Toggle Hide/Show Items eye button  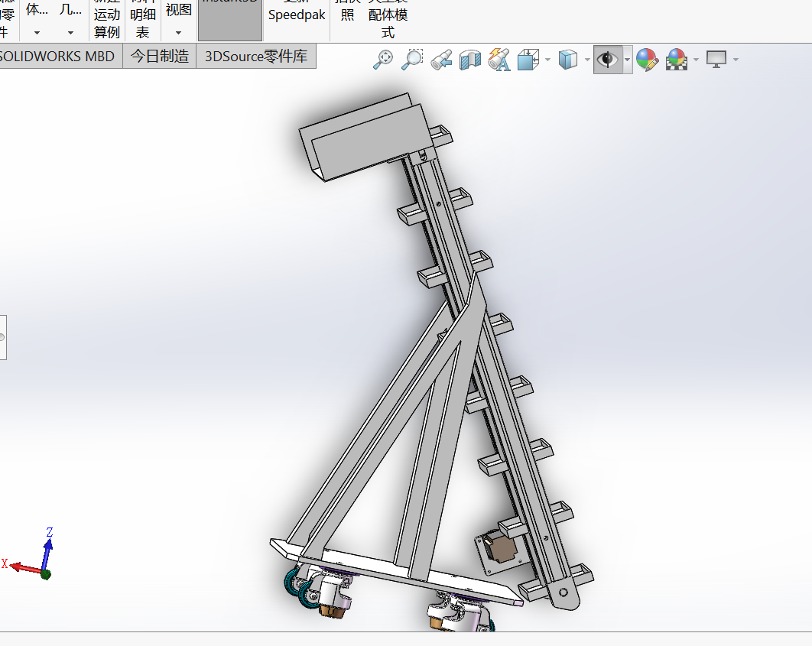point(607,59)
